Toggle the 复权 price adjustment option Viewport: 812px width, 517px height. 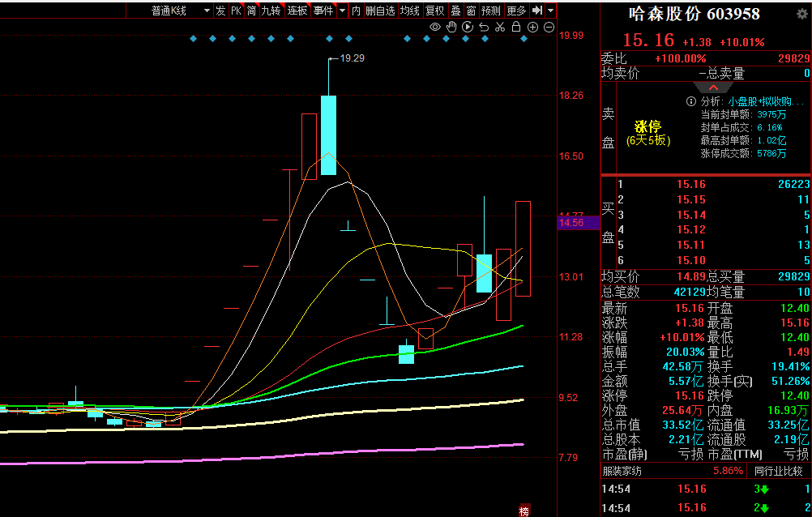434,11
